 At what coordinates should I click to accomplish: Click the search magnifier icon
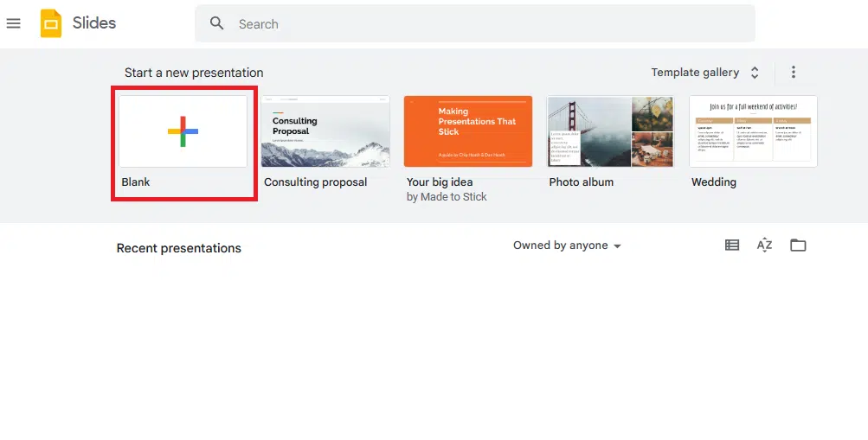click(217, 23)
